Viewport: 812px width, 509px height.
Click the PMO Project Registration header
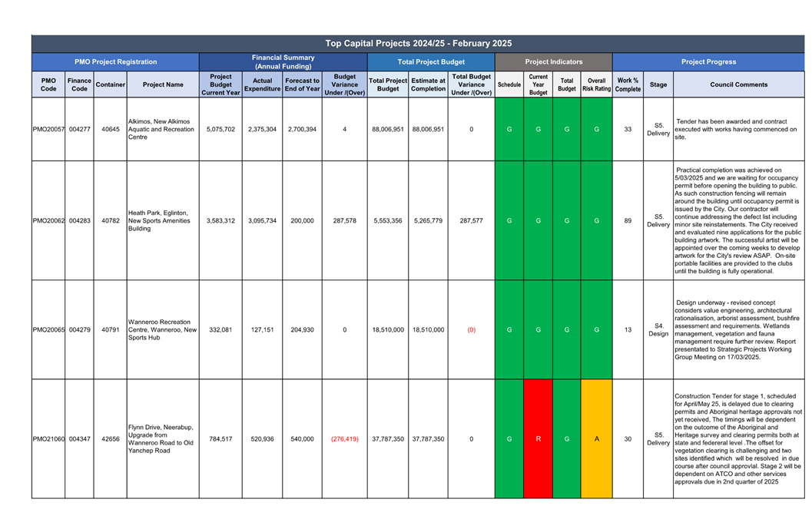[x=115, y=62]
